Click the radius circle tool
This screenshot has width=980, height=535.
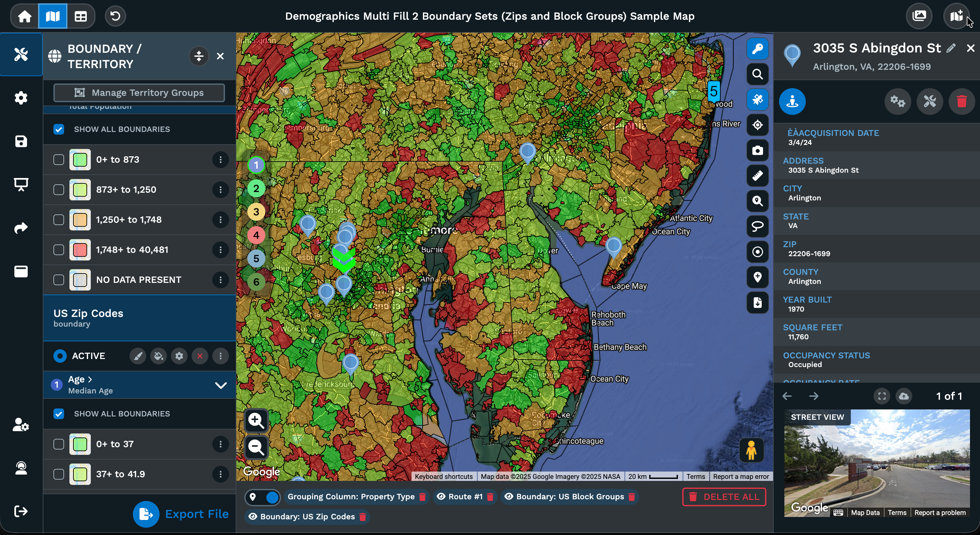click(757, 251)
